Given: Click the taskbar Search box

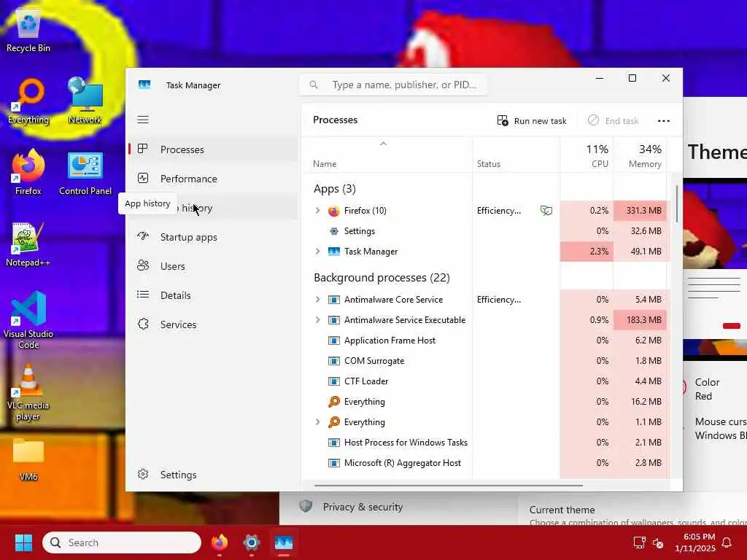Looking at the screenshot, I should point(122,542).
